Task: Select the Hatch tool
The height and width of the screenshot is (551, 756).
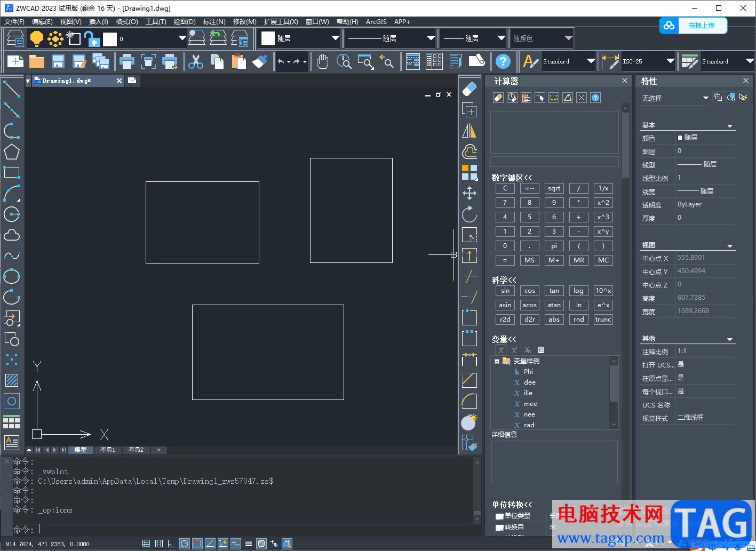Action: pyautogui.click(x=12, y=380)
